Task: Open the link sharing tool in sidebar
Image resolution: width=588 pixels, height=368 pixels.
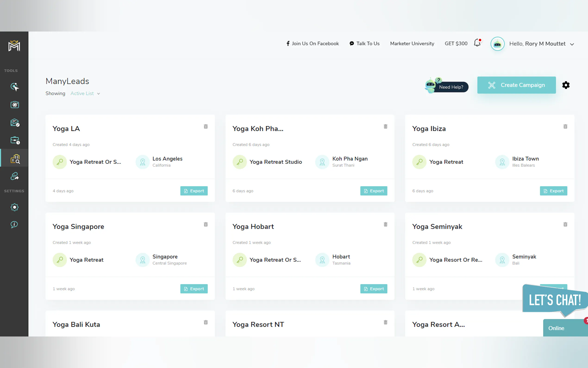Action: click(15, 176)
